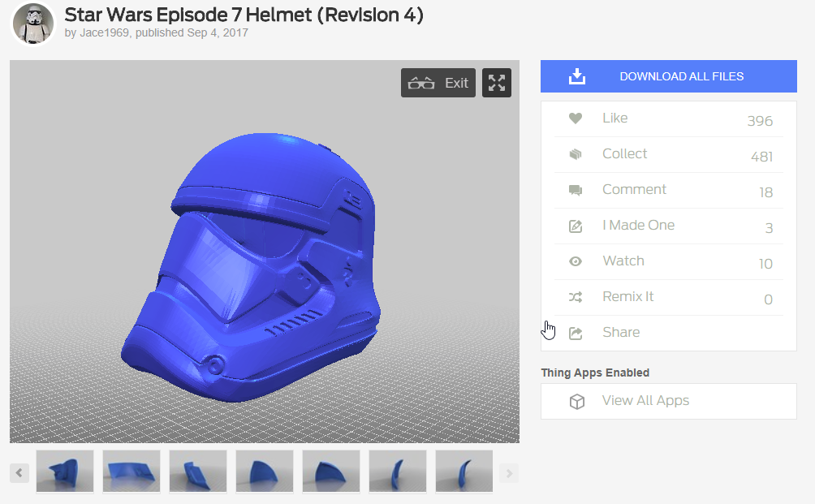This screenshot has height=504, width=815.
Task: Click Download All Files button
Action: click(x=668, y=76)
